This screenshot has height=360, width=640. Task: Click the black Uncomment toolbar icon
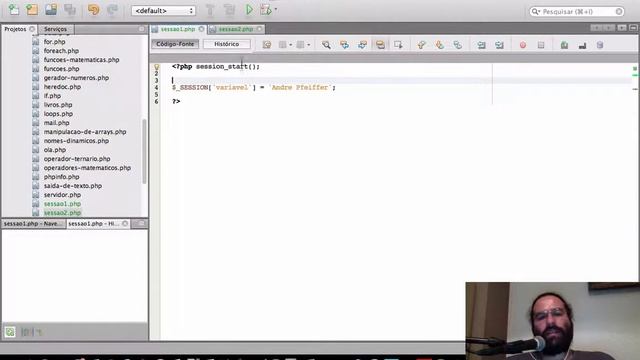pyautogui.click(x=582, y=45)
